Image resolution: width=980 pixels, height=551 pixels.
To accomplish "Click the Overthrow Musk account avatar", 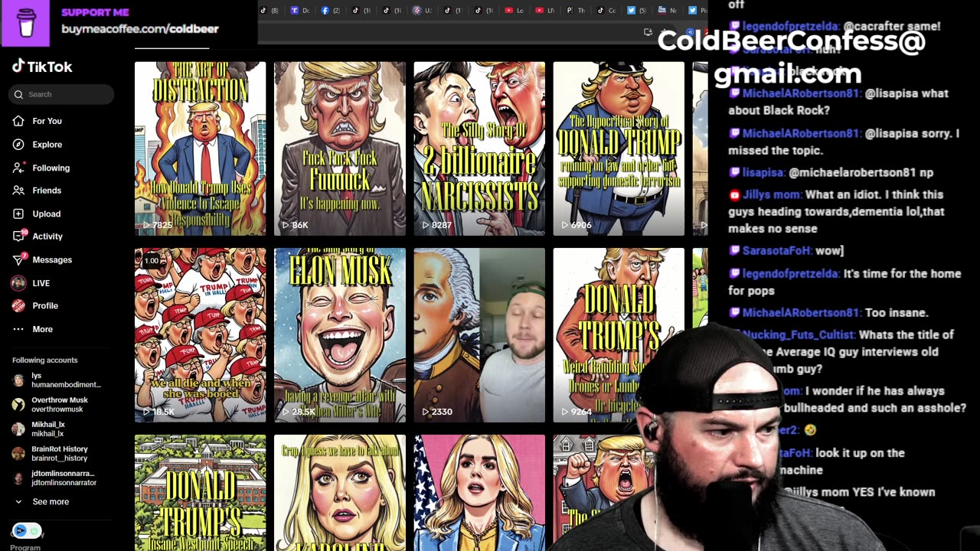I will (18, 405).
